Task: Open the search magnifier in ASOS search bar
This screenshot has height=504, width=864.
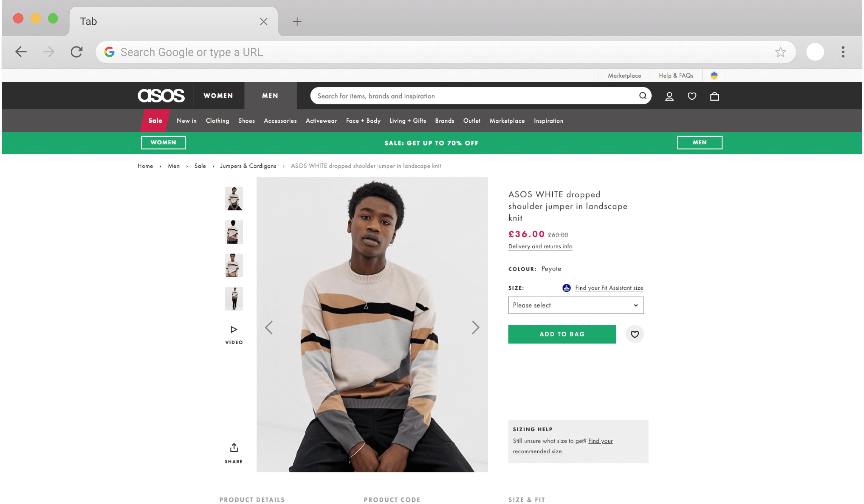Action: 643,96
